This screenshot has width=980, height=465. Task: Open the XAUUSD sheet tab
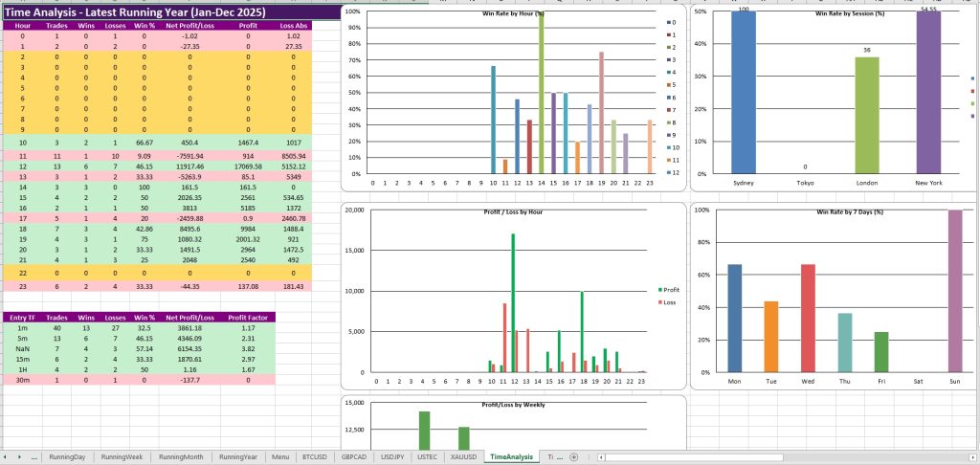pyautogui.click(x=460, y=457)
